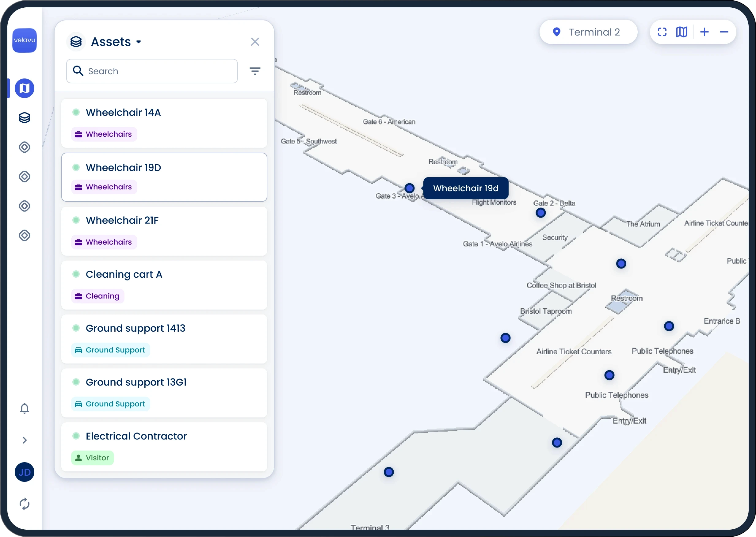Click the Cleaning category tag

[x=97, y=296]
